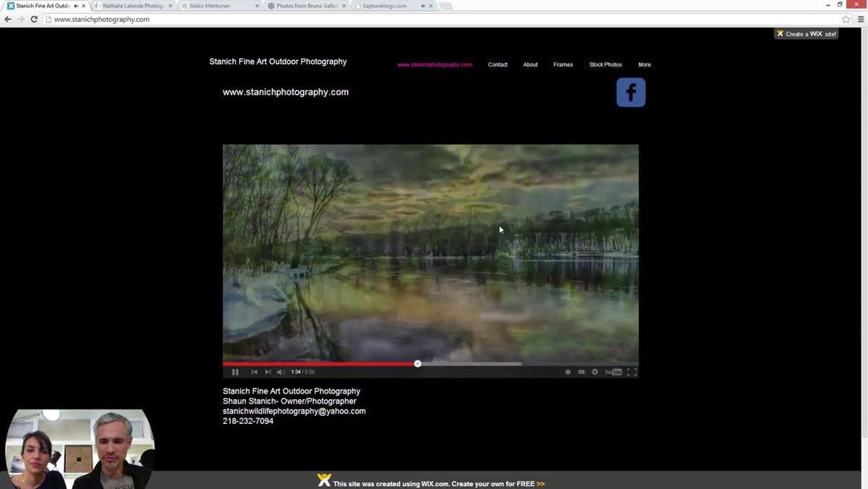Click the Shaun Stanich- Owner/Photographer text
This screenshot has width=868, height=489.
pyautogui.click(x=289, y=401)
